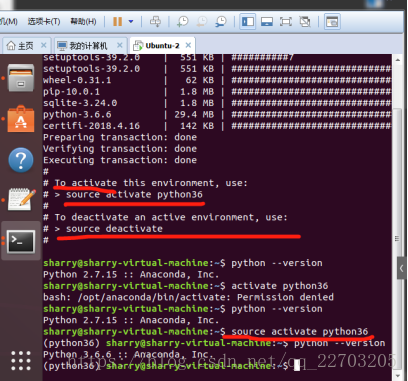Open the dropdown arrow next to pause button
This screenshot has height=381, width=408.
(131, 22)
